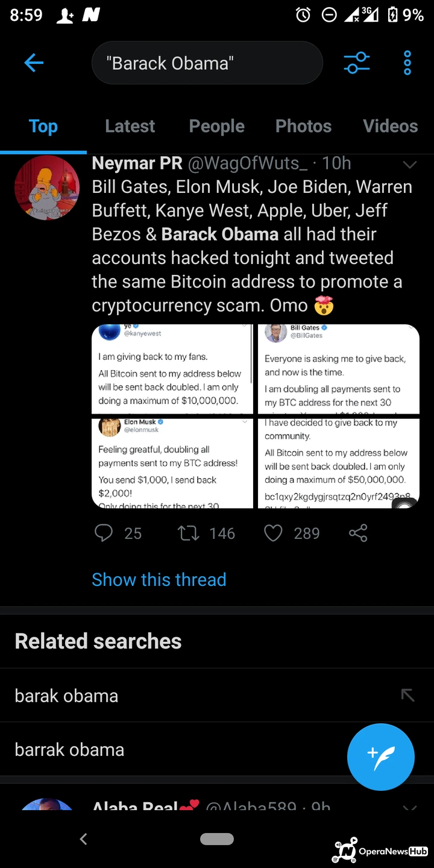Tap the back arrow icon

click(34, 63)
